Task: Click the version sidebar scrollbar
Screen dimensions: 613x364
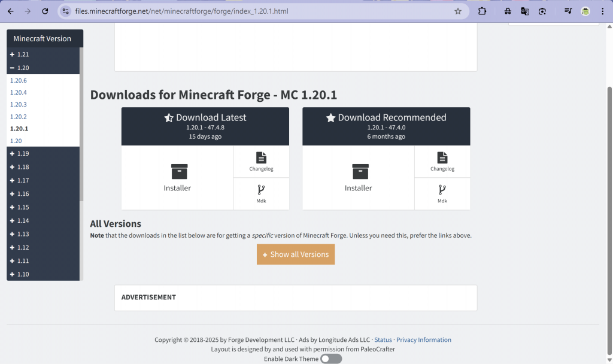Action: click(81, 125)
